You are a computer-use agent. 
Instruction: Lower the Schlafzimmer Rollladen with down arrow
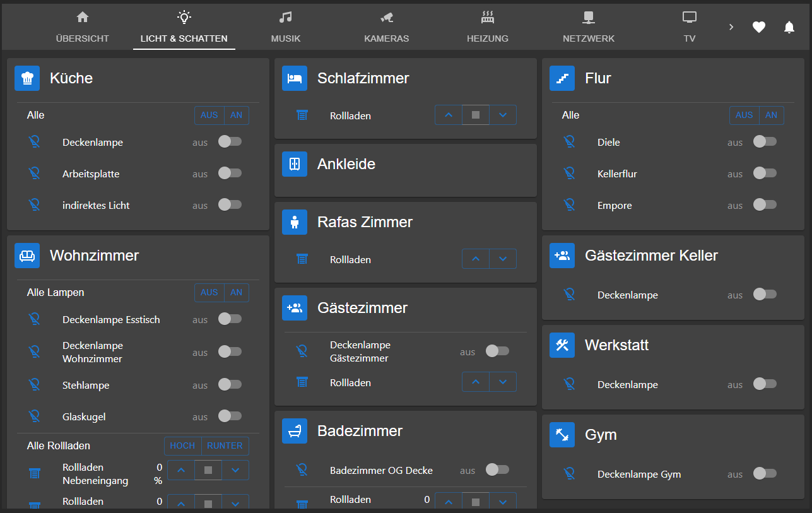coord(503,115)
